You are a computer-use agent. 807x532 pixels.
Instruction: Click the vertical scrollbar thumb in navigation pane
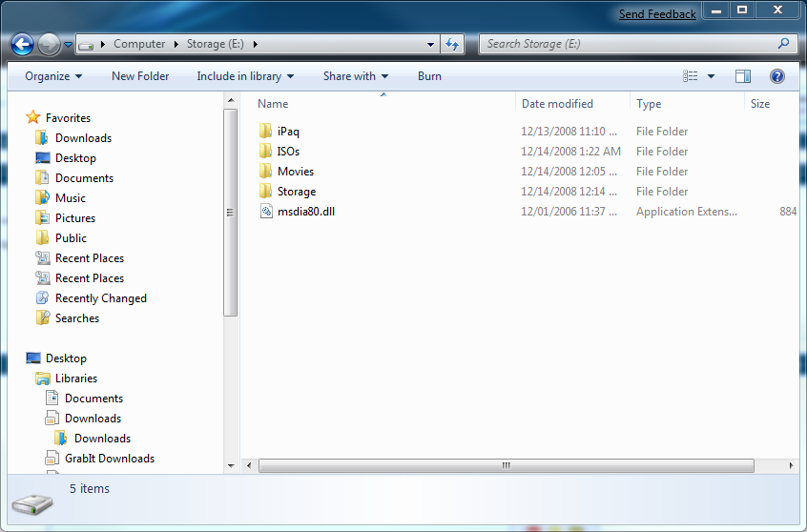[x=230, y=212]
